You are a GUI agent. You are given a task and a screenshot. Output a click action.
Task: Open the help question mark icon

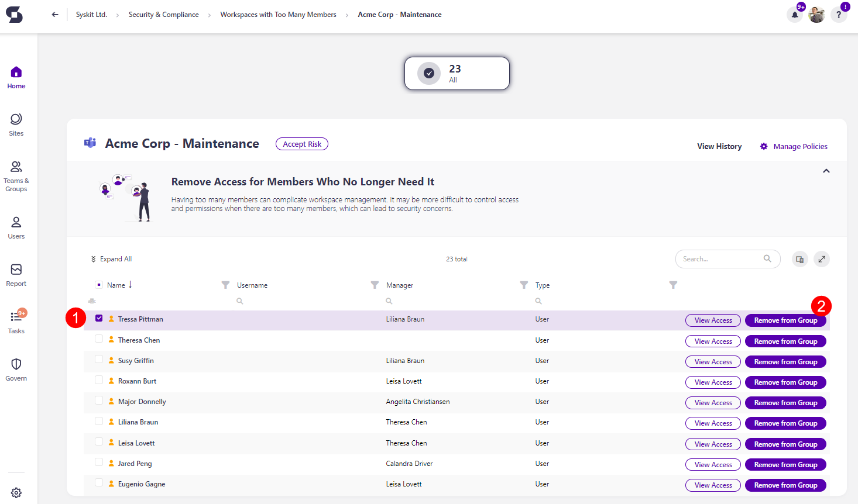point(839,14)
